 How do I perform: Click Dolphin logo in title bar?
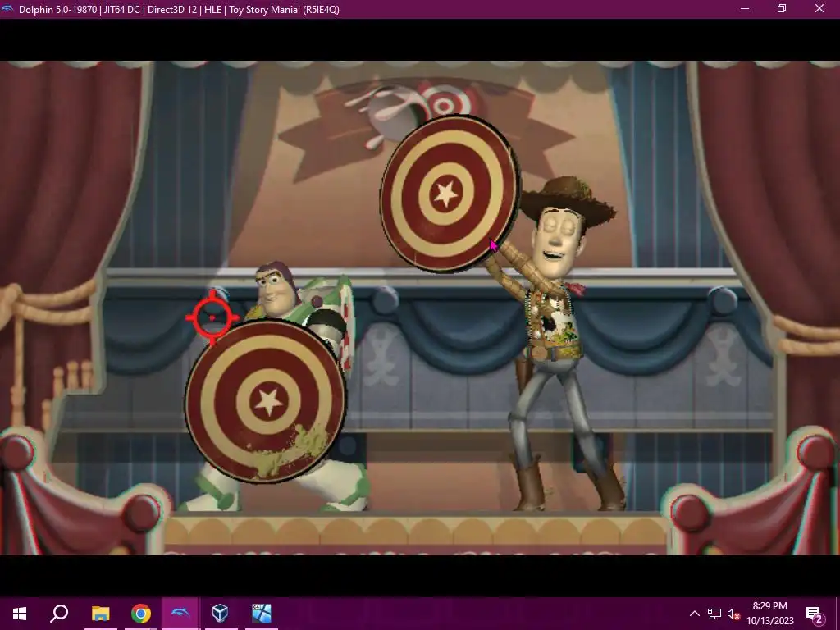click(x=7, y=9)
